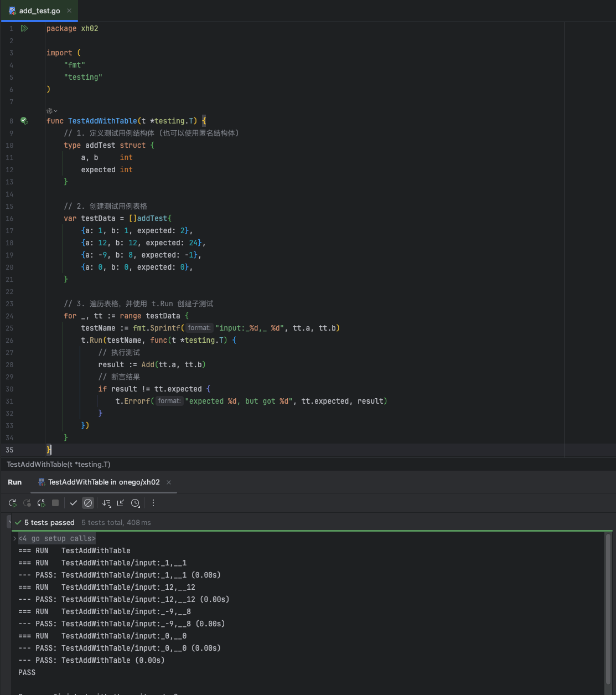Click '--- PASS: TestAddWithTable/input:_1,__1' line
Viewport: 616px width, 695px height.
[x=120, y=575]
